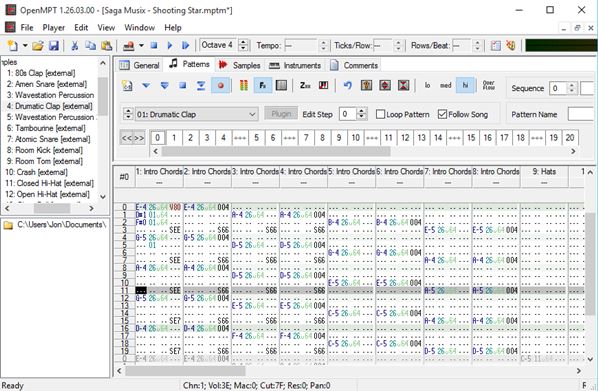This screenshot has width=598, height=391.
Task: Toggle the red Record button in pattern toolbar
Action: (220, 85)
